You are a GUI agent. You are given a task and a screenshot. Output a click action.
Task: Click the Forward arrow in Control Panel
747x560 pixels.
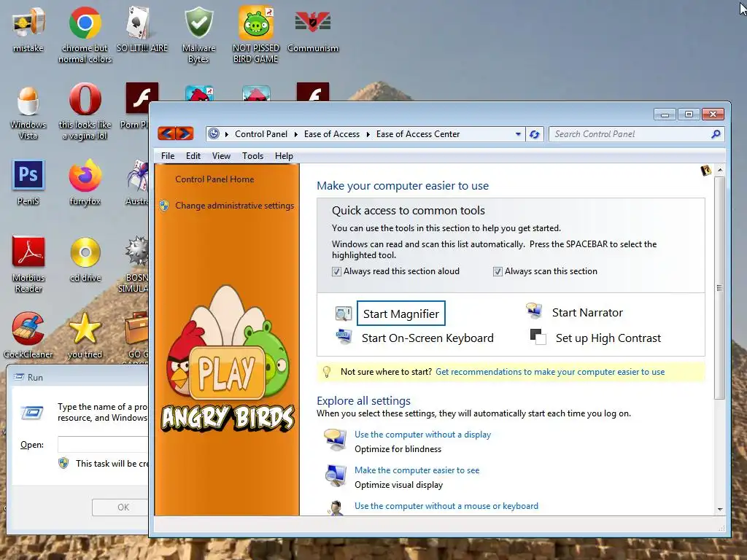[x=185, y=134]
